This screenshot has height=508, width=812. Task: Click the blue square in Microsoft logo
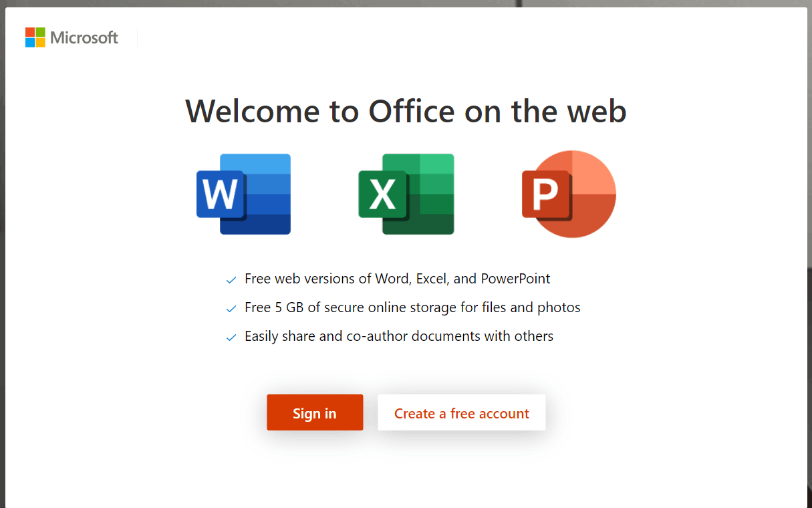30,43
